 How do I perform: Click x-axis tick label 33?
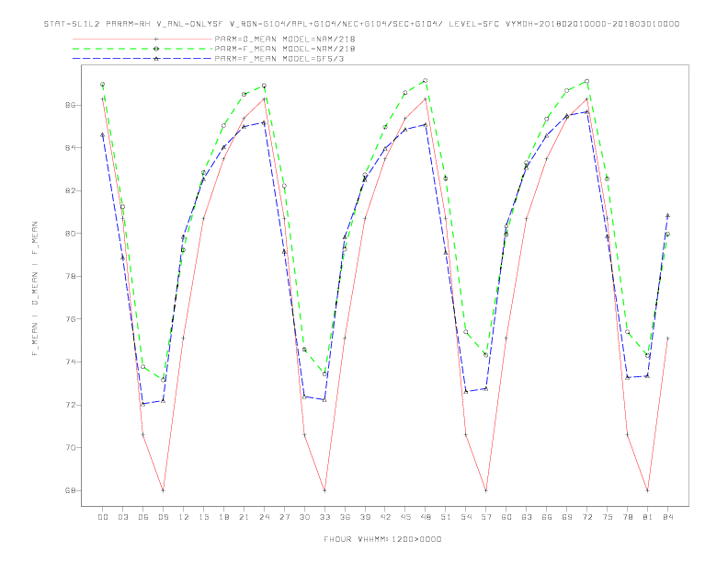pos(324,517)
